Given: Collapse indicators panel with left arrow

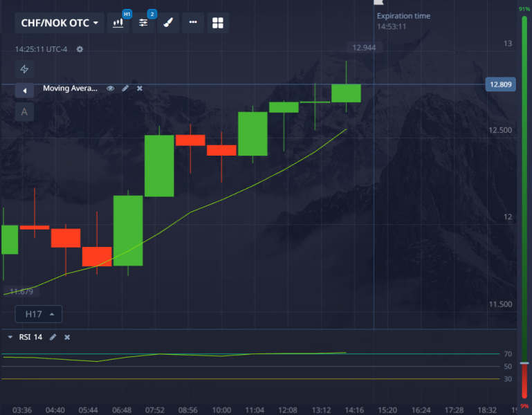Looking at the screenshot, I should click(24, 91).
